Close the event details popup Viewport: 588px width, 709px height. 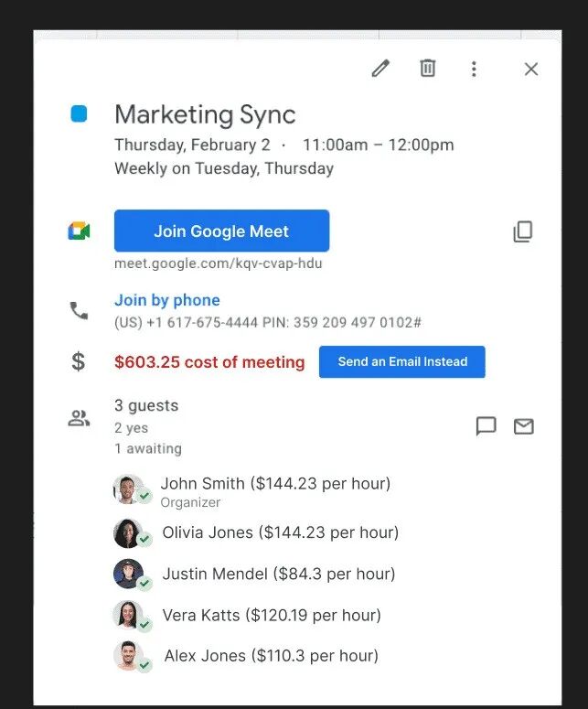coord(531,70)
